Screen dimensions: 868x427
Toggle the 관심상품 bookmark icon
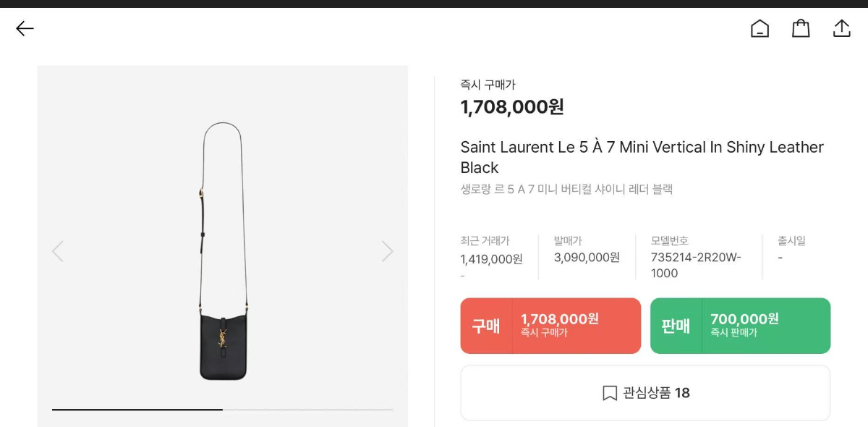(610, 393)
